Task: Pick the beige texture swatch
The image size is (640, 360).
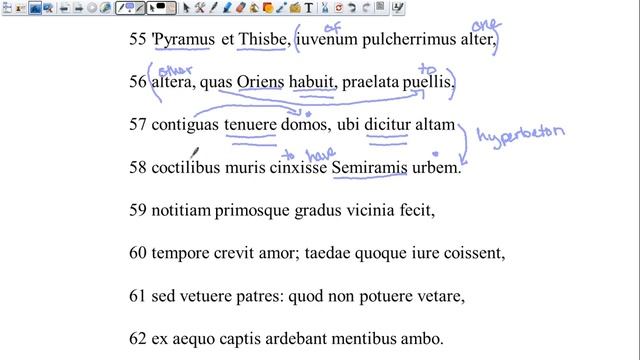Action: (171, 8)
